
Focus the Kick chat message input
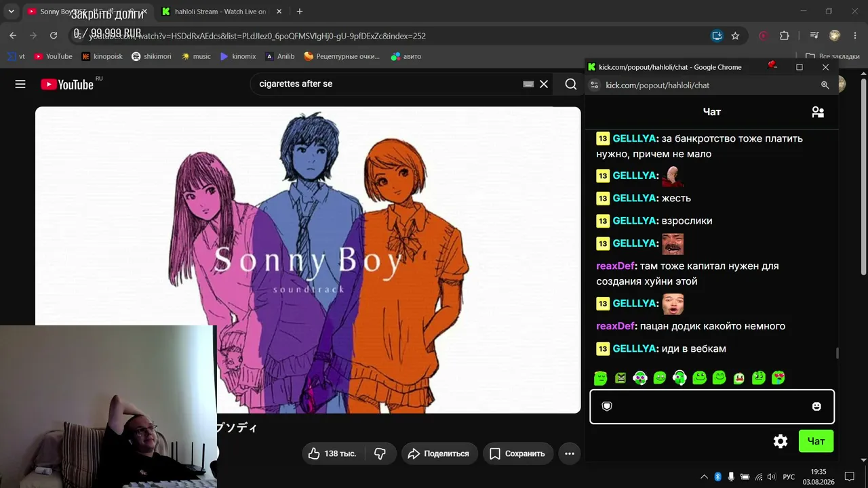(712, 406)
